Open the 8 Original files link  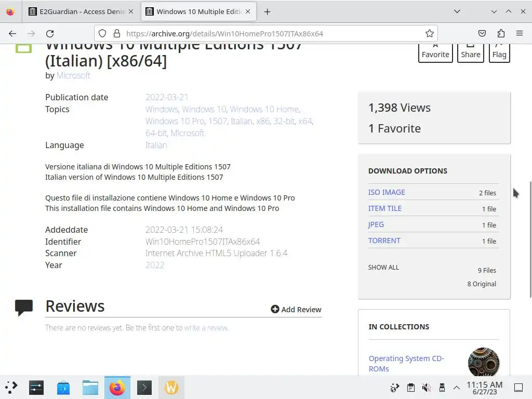coord(482,284)
